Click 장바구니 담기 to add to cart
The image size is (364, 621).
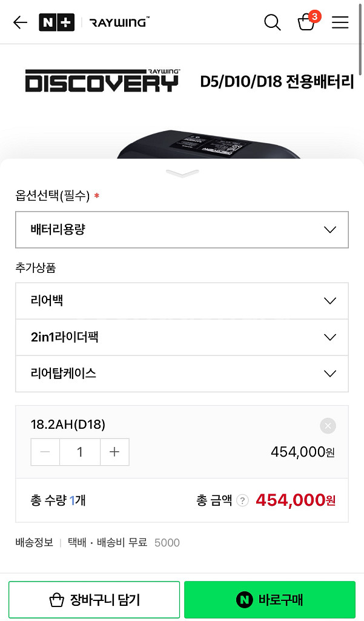coord(94,600)
